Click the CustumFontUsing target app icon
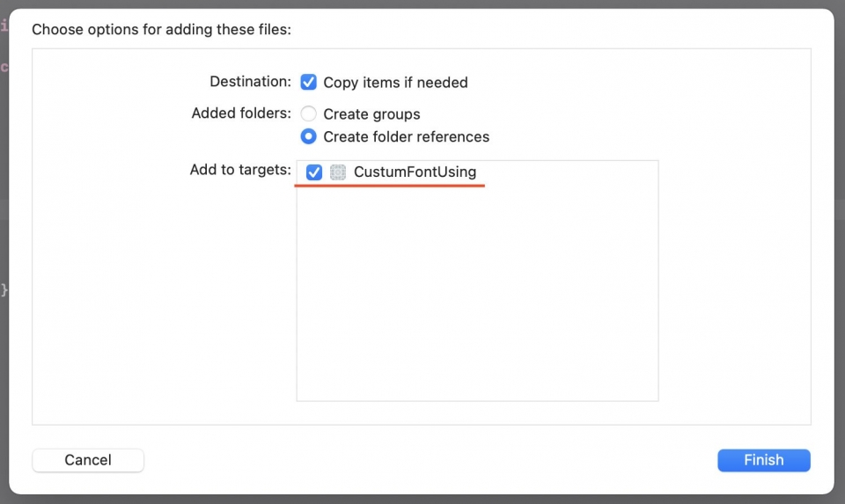The image size is (845, 504). [338, 172]
